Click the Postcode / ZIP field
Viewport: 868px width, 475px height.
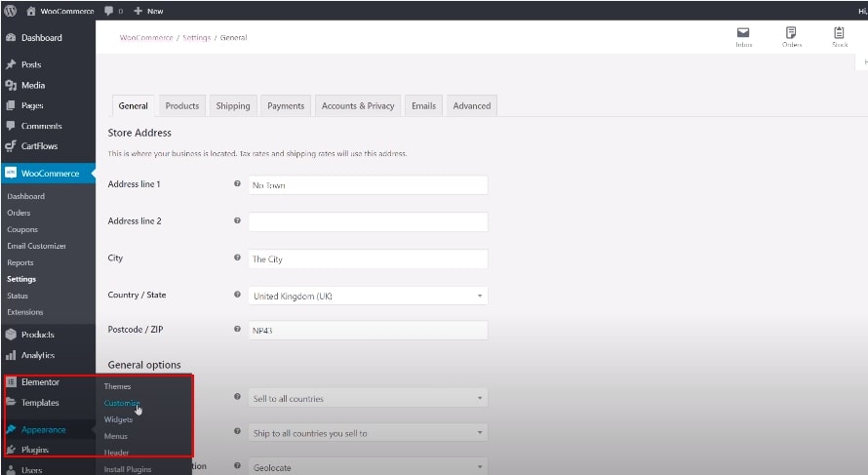coord(368,330)
